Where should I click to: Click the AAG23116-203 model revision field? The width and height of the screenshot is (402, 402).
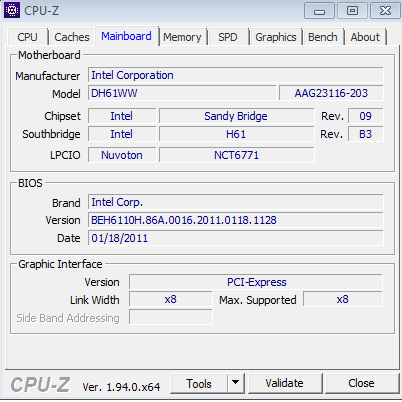pos(331,93)
